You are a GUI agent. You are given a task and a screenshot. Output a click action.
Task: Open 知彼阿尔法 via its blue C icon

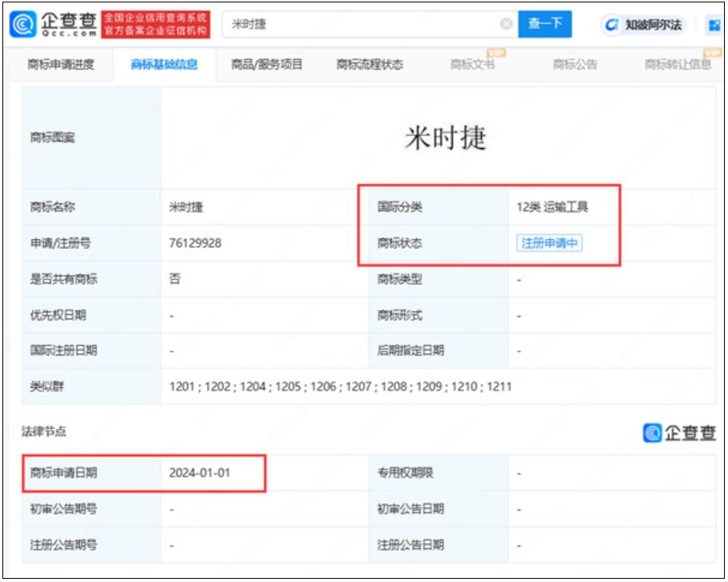[611, 25]
